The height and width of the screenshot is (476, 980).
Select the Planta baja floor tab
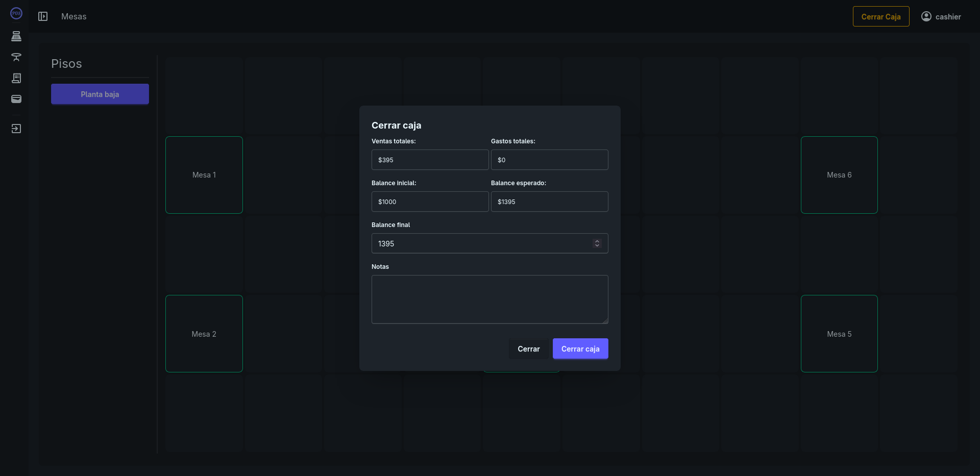pyautogui.click(x=100, y=94)
